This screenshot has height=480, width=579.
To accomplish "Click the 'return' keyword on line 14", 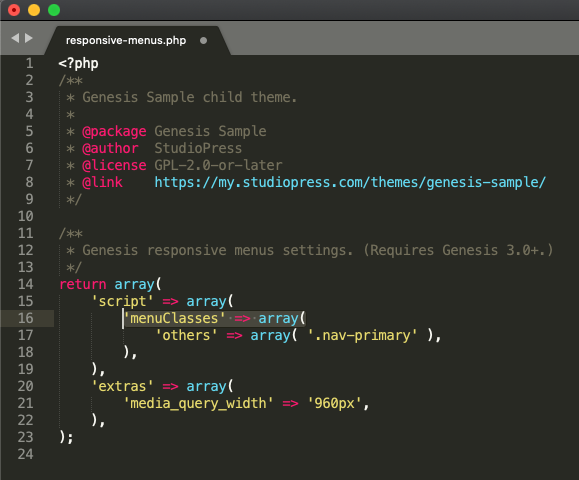I will pyautogui.click(x=83, y=284).
